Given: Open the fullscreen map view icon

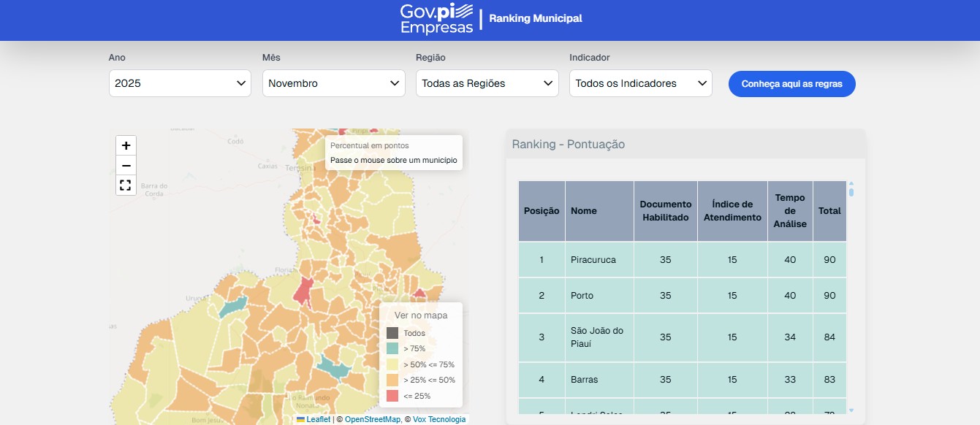Looking at the screenshot, I should click(126, 185).
